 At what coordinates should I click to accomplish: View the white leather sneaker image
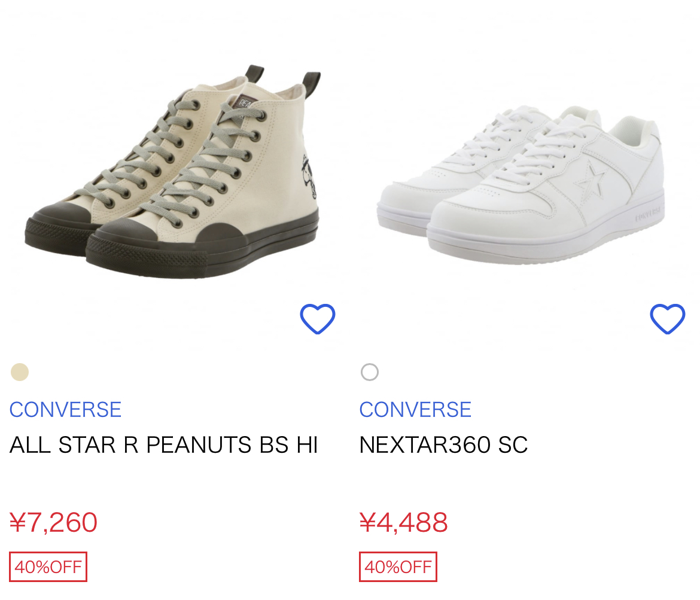coord(521,179)
